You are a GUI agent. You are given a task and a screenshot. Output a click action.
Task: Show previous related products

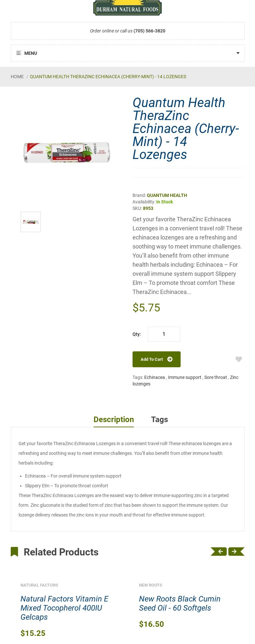(219, 552)
